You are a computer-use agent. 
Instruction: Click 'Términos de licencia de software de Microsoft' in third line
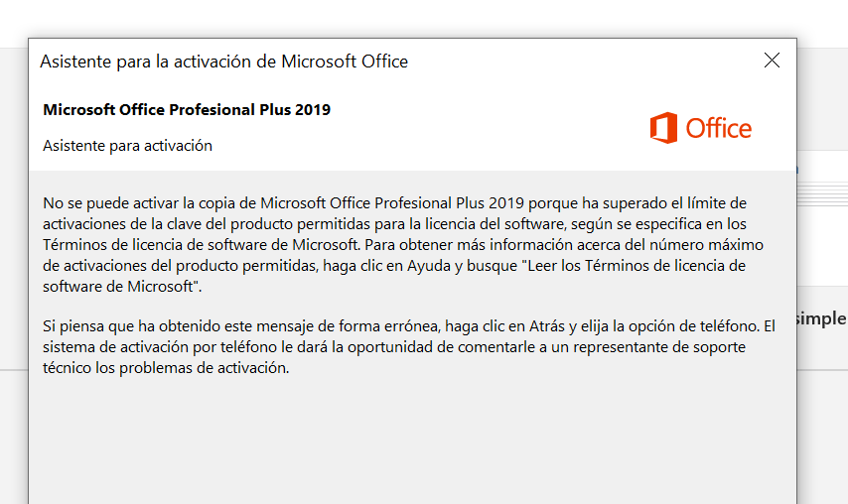[x=199, y=245]
